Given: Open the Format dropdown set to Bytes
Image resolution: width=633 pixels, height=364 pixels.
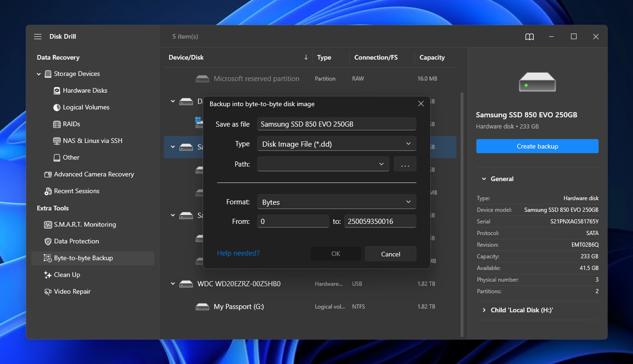Looking at the screenshot, I should click(336, 202).
